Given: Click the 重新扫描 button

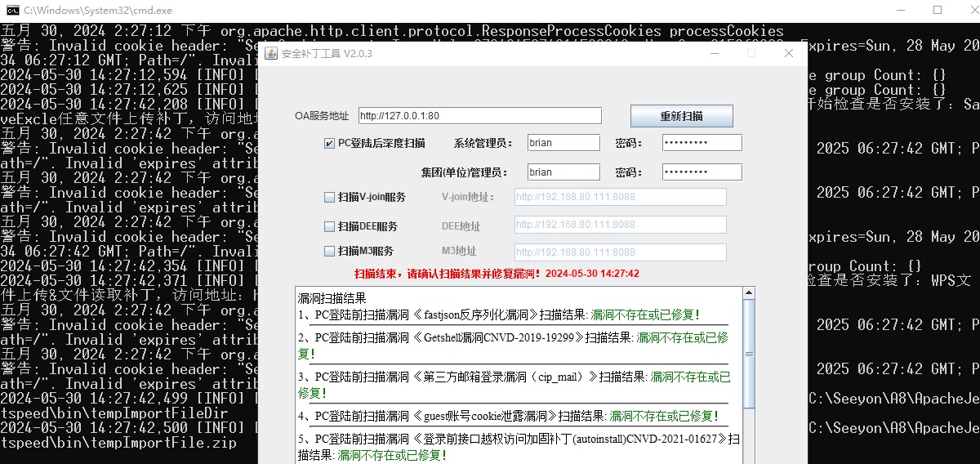Looking at the screenshot, I should (x=681, y=116).
